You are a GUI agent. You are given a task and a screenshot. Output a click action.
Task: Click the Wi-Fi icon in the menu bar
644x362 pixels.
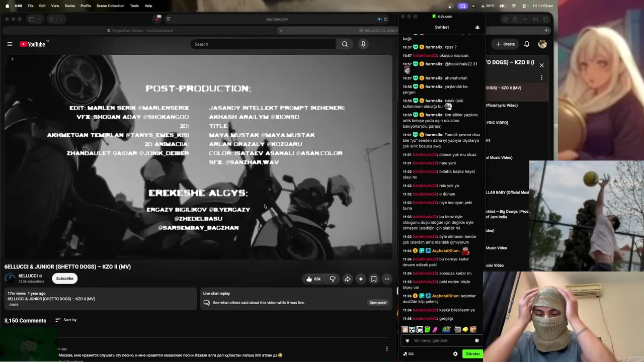point(514,6)
